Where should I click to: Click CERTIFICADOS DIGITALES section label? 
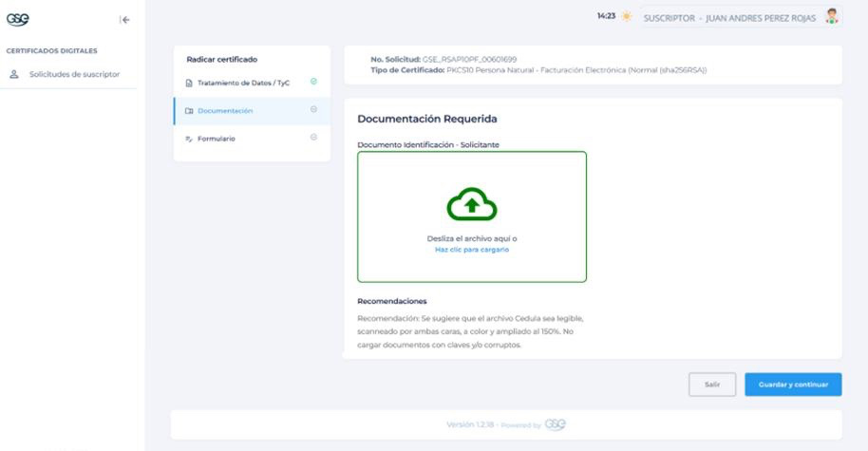(51, 51)
